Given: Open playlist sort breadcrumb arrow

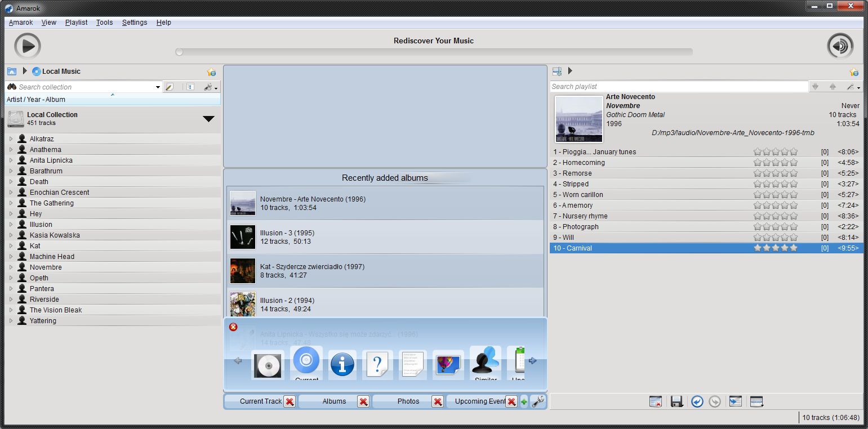Looking at the screenshot, I should coord(570,71).
